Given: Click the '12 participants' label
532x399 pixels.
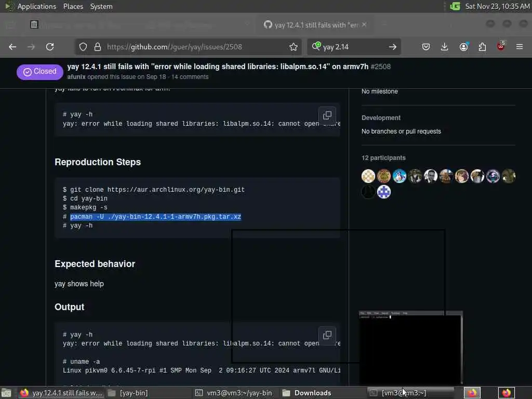Looking at the screenshot, I should click(x=383, y=158).
